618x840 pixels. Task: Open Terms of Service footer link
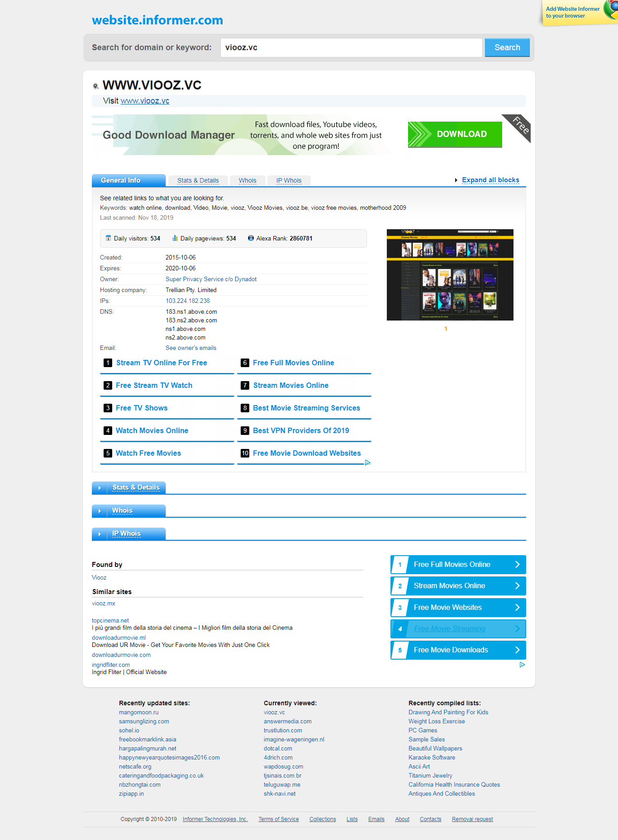click(279, 819)
